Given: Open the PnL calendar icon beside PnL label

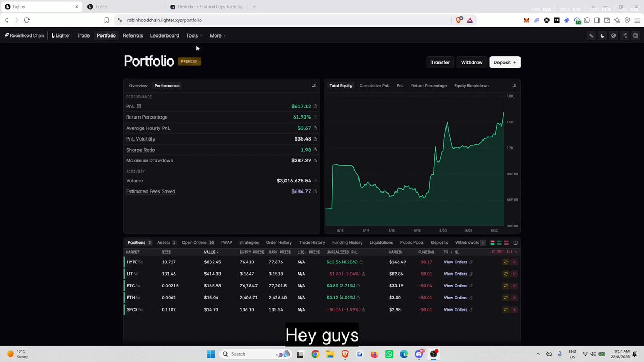Looking at the screenshot, I should click(138, 106).
